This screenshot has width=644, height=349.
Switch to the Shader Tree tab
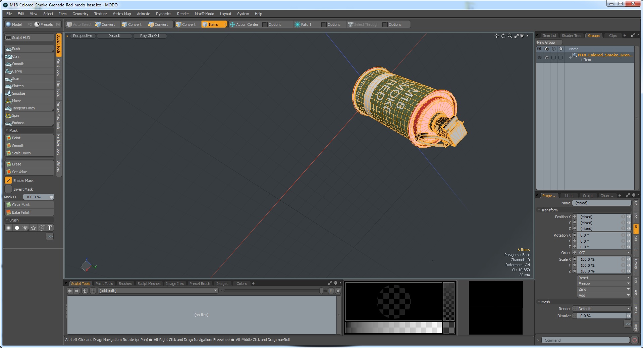(x=571, y=36)
